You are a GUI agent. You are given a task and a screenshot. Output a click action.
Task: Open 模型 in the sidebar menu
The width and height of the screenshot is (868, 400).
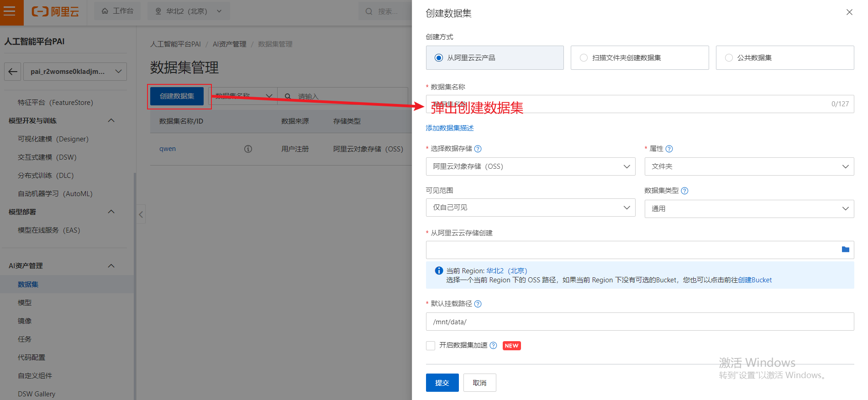(25, 302)
